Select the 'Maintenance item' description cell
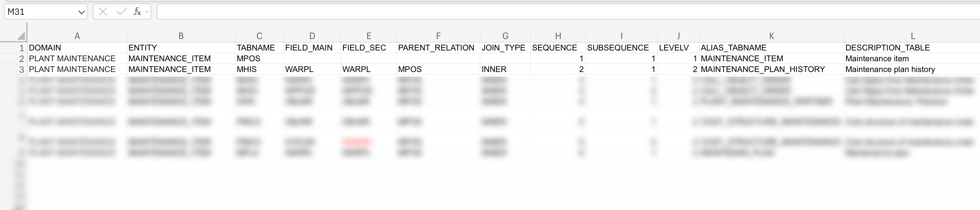Screen dimensions: 980x210 coord(911,59)
